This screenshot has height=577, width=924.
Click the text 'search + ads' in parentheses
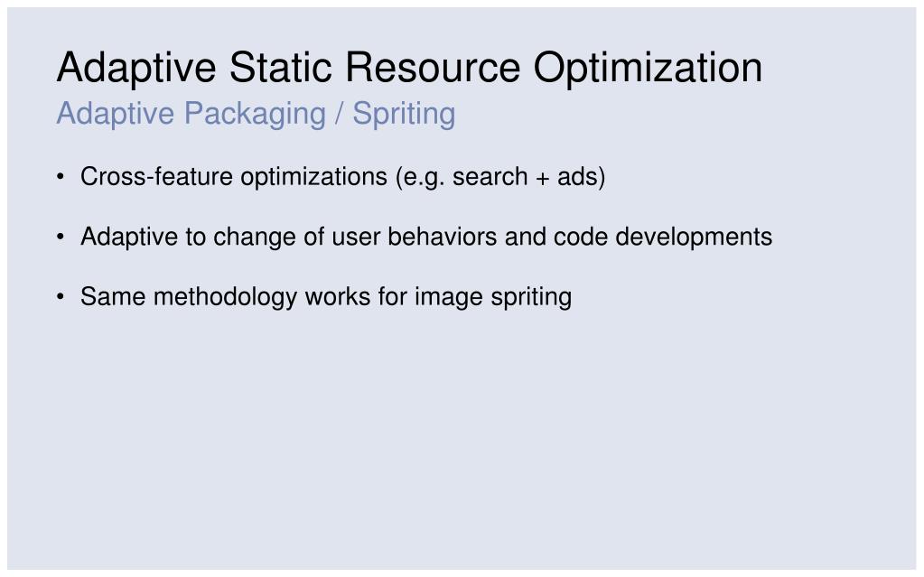coord(528,177)
